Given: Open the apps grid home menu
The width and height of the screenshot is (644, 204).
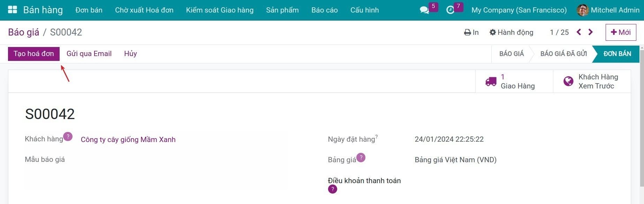Looking at the screenshot, I should [13, 10].
